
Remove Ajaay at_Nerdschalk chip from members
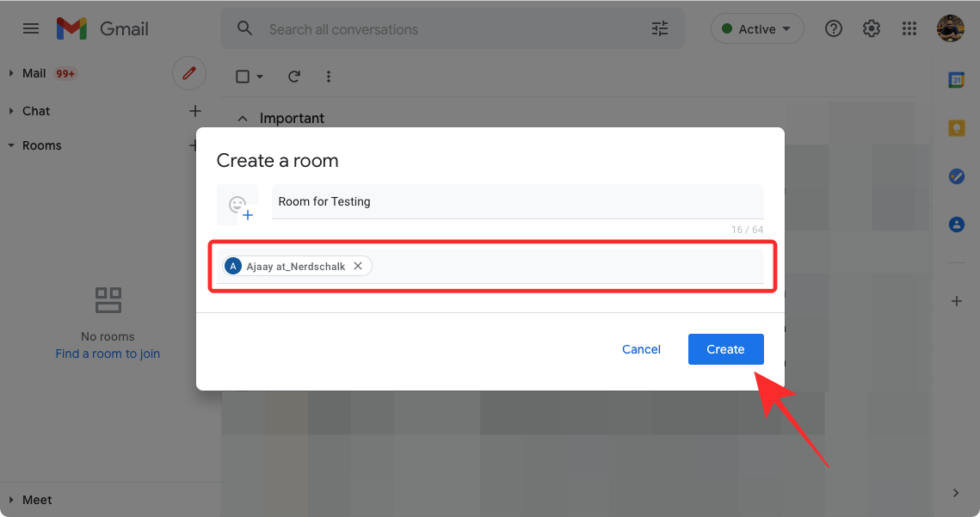coord(358,267)
